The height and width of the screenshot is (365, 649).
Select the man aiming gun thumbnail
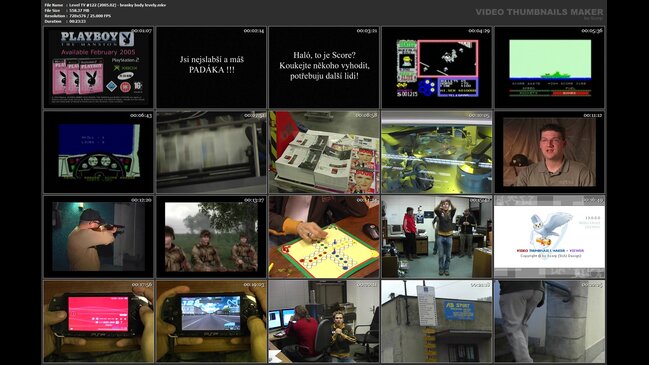click(99, 236)
